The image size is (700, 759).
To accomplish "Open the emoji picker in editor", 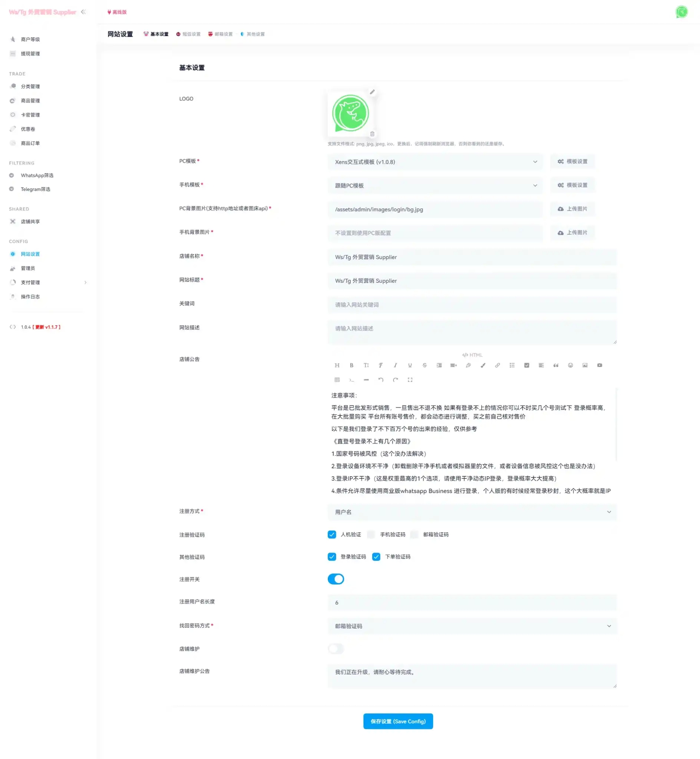I will coord(571,365).
